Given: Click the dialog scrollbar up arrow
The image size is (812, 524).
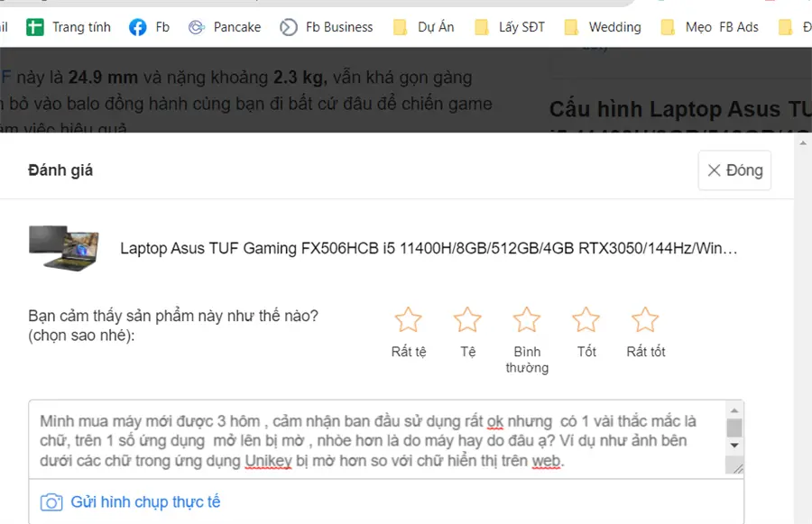Looking at the screenshot, I should (803, 142).
